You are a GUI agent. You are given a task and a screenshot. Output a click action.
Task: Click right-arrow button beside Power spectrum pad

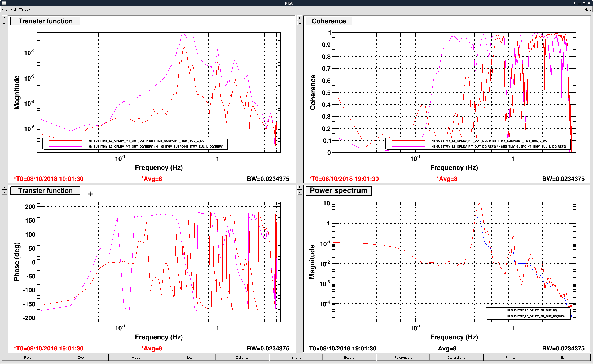300,187
